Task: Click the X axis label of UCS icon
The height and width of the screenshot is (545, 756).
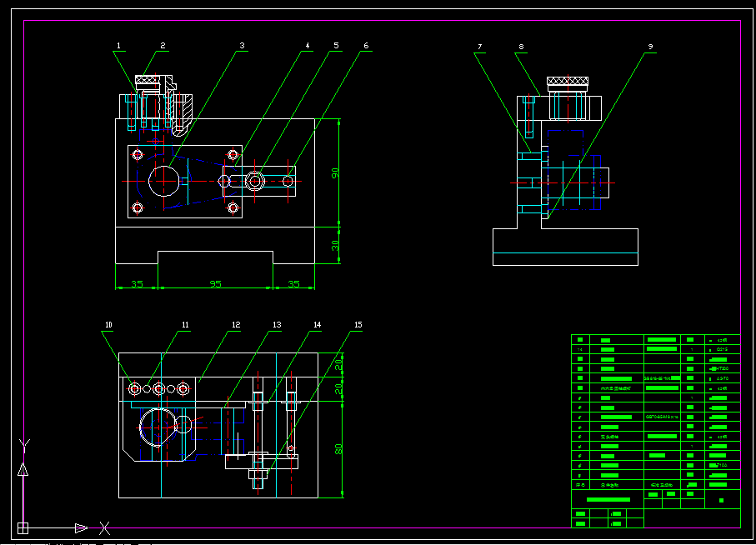Action: tap(105, 528)
